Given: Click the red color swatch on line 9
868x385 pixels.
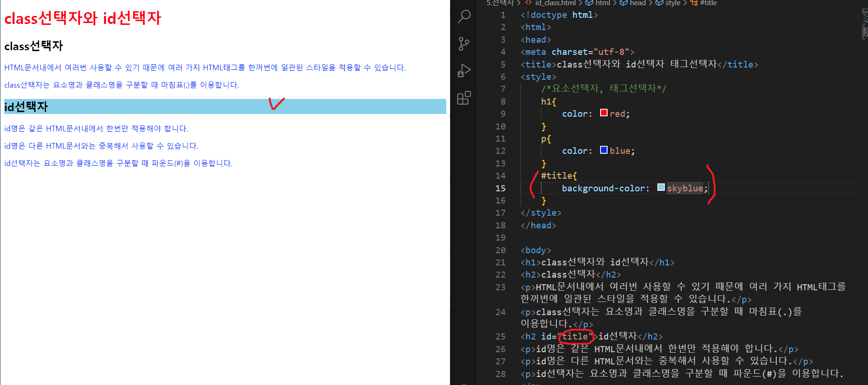Looking at the screenshot, I should point(604,113).
